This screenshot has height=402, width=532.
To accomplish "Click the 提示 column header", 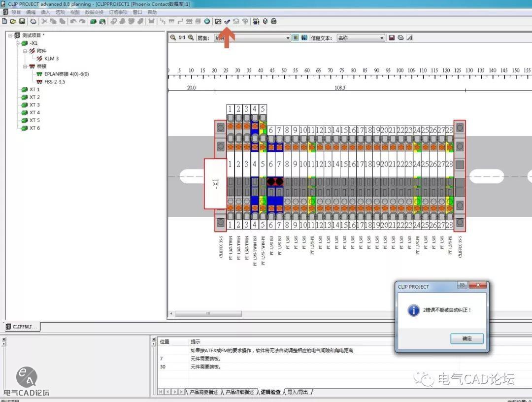I will [195, 341].
